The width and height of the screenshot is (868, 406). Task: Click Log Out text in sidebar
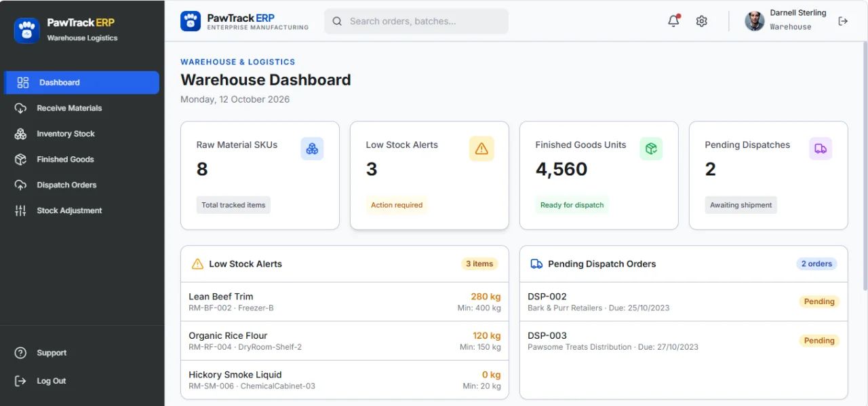tap(52, 381)
